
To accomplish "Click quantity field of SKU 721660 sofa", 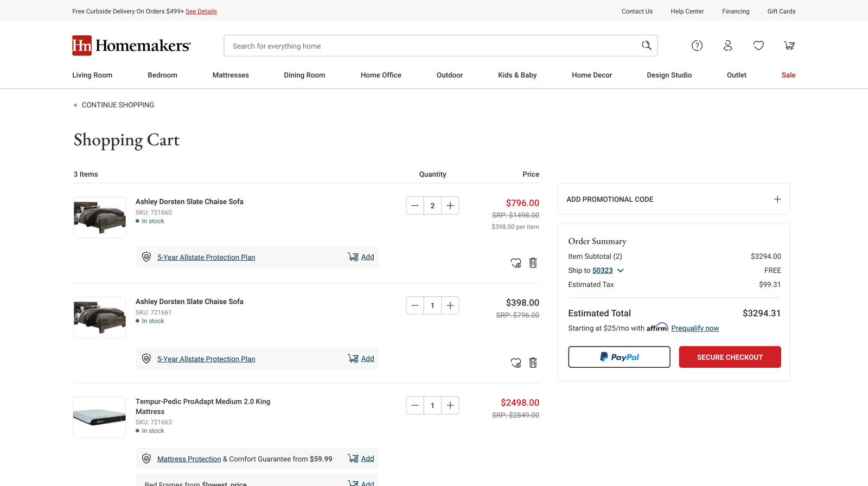I will click(x=432, y=206).
